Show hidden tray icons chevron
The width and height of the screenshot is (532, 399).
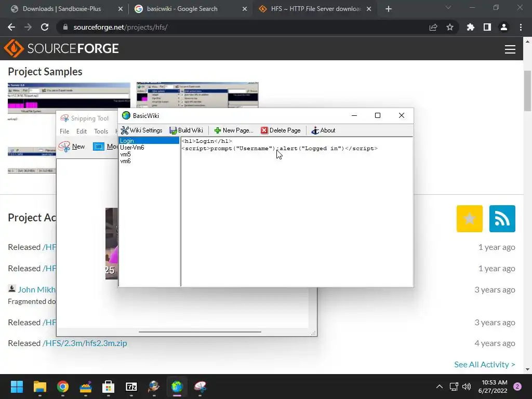pos(440,387)
